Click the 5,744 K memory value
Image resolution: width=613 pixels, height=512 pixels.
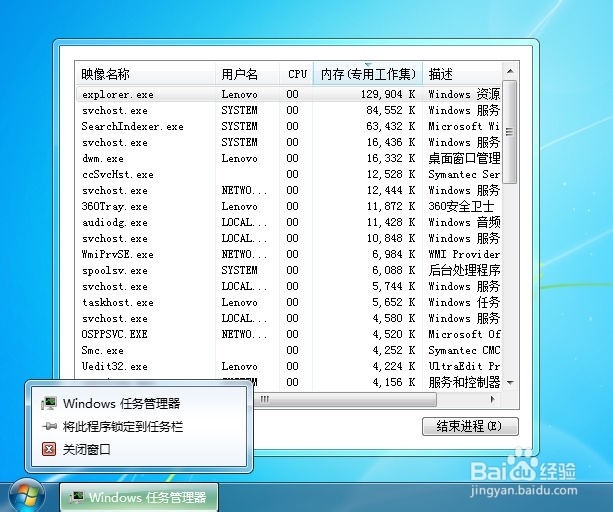[394, 286]
